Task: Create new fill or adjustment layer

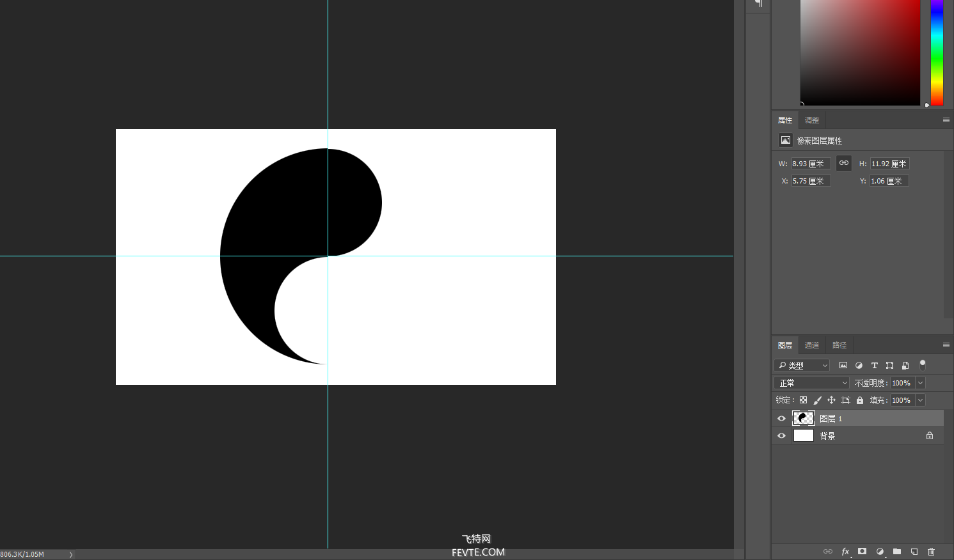Action: pyautogui.click(x=880, y=551)
